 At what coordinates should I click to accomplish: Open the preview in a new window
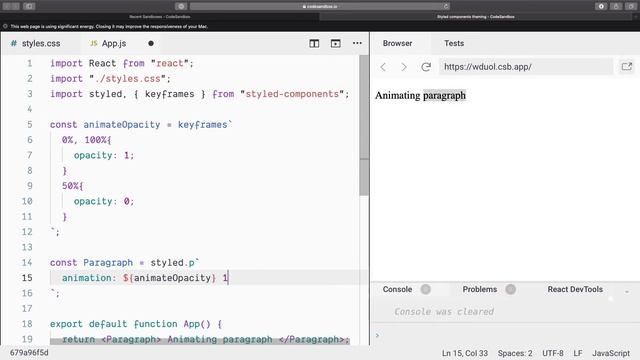[x=627, y=67]
